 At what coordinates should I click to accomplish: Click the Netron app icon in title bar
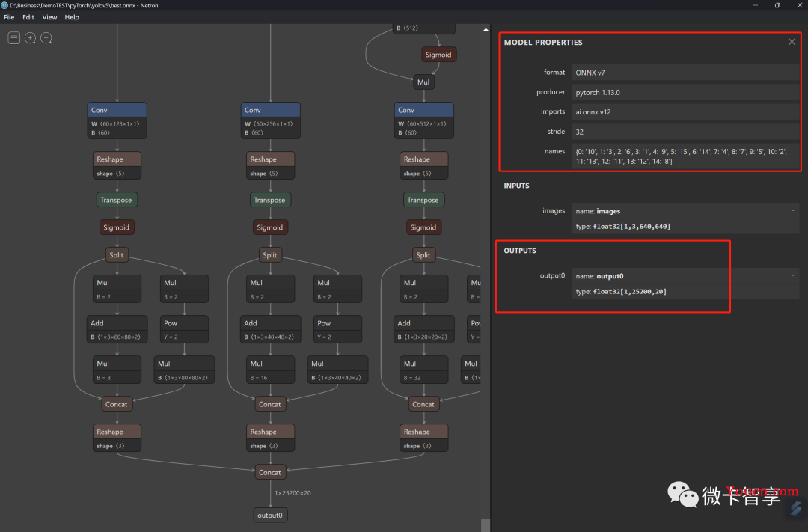pyautogui.click(x=4, y=5)
